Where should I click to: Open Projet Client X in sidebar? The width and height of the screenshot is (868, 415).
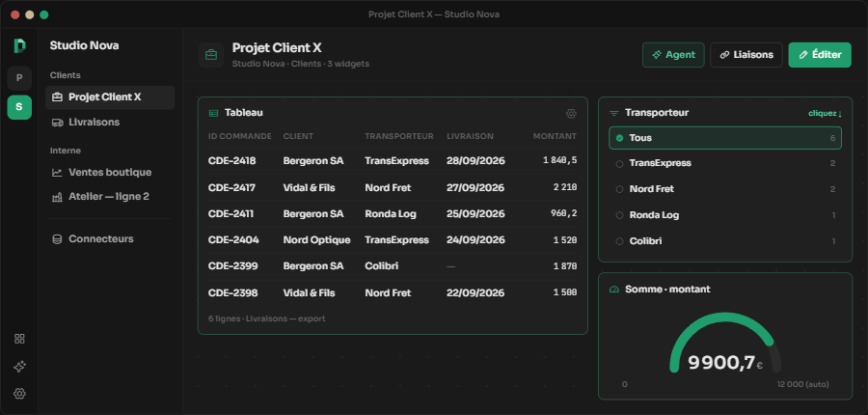[110, 97]
